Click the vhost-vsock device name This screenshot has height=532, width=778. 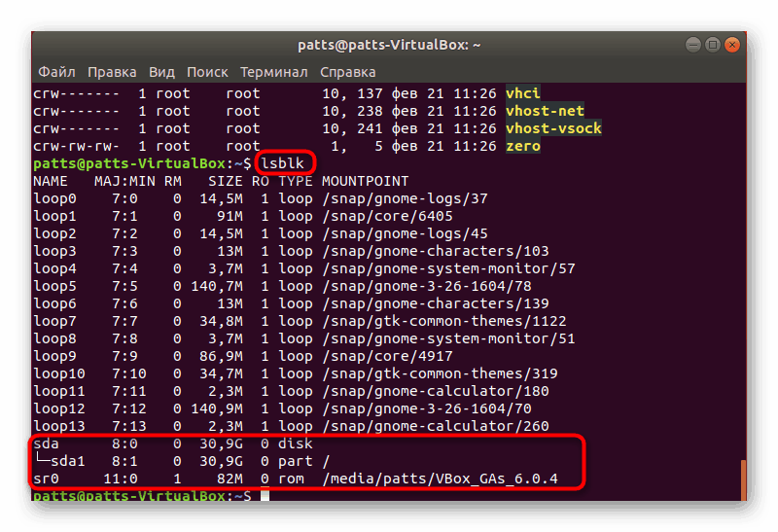(x=553, y=128)
